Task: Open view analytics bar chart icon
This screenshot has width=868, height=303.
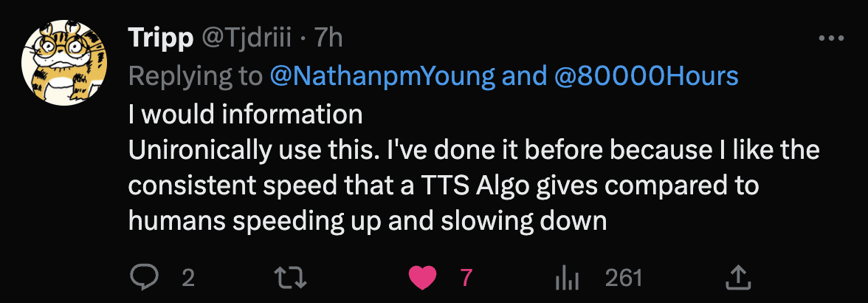Action: (x=565, y=279)
